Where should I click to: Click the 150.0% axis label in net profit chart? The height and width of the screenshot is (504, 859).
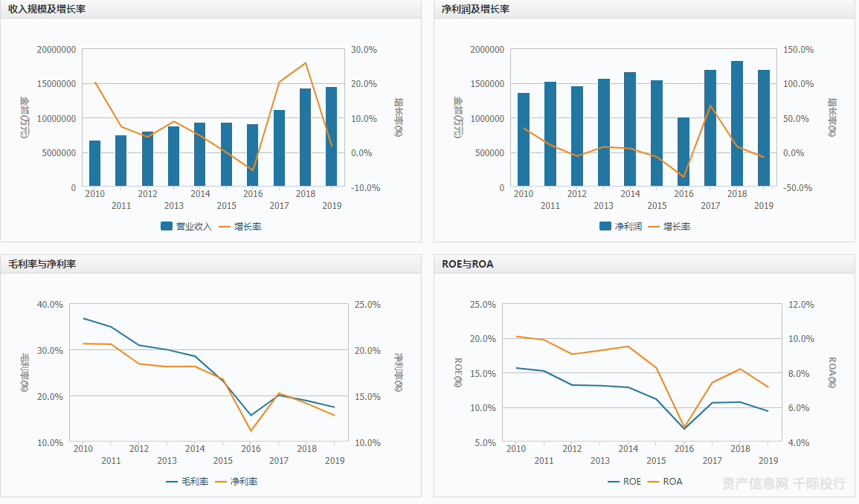pos(798,49)
